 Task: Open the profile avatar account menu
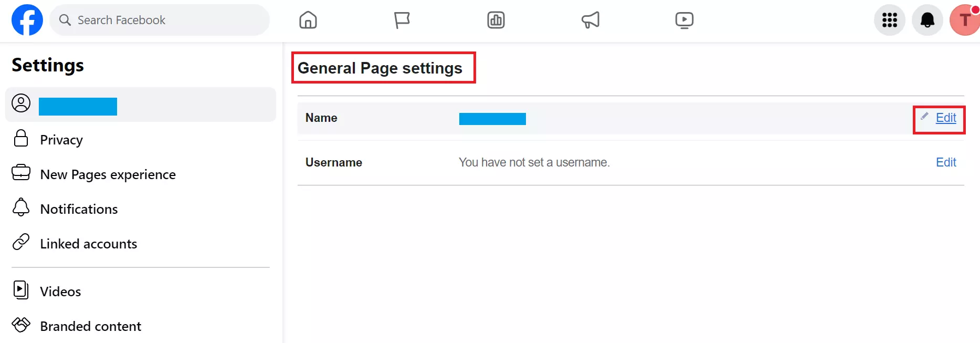point(964,20)
